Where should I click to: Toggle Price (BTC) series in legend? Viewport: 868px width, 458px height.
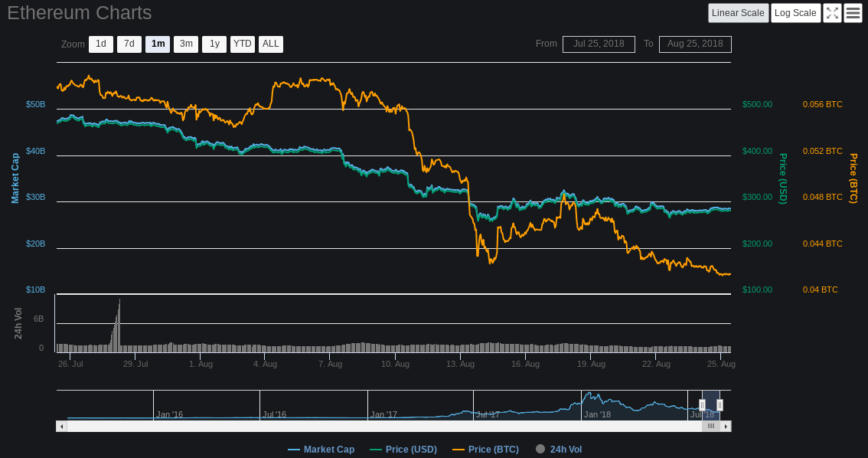(486, 449)
